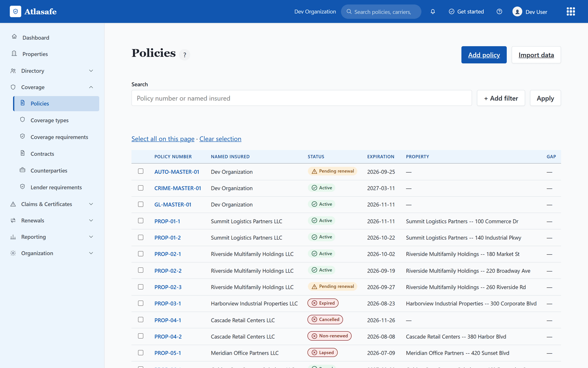Collapse the Coverage section chevron
This screenshot has width=588, height=368.
tap(91, 87)
